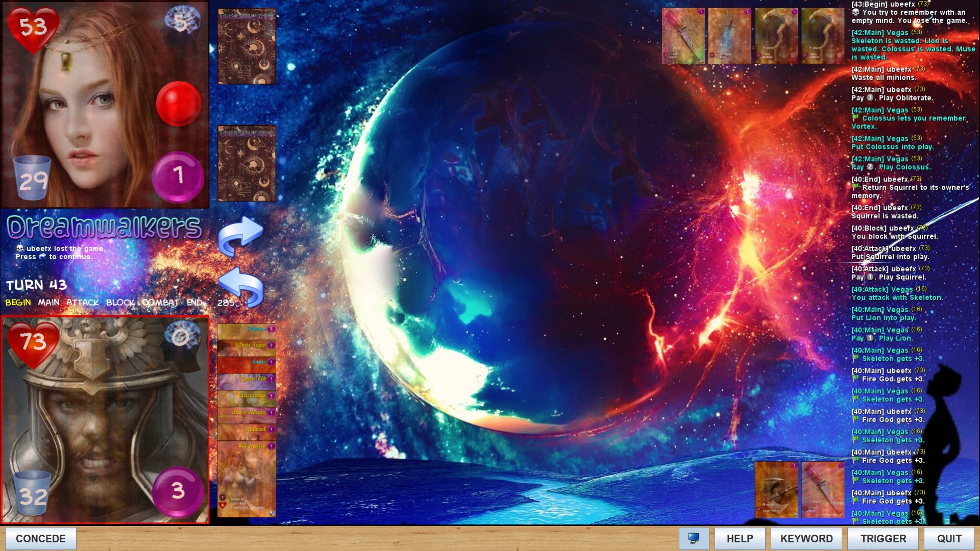Click the player's purple mana orb showing 3

pyautogui.click(x=178, y=492)
